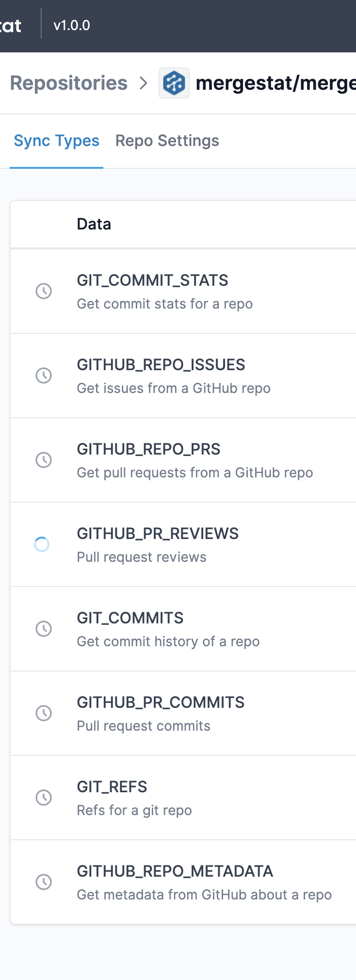Open the Repositories breadcrumb link
Screen dimensions: 356x980
pyautogui.click(x=68, y=82)
